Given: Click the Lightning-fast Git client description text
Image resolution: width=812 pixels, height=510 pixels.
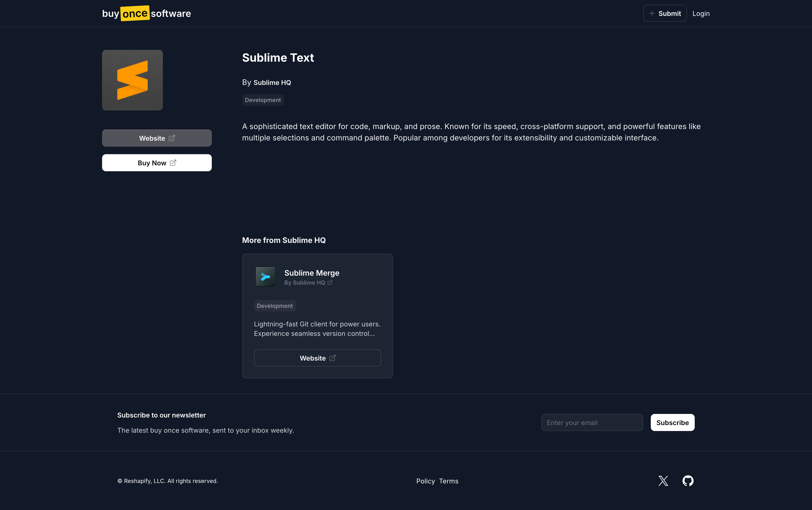Looking at the screenshot, I should [x=317, y=329].
